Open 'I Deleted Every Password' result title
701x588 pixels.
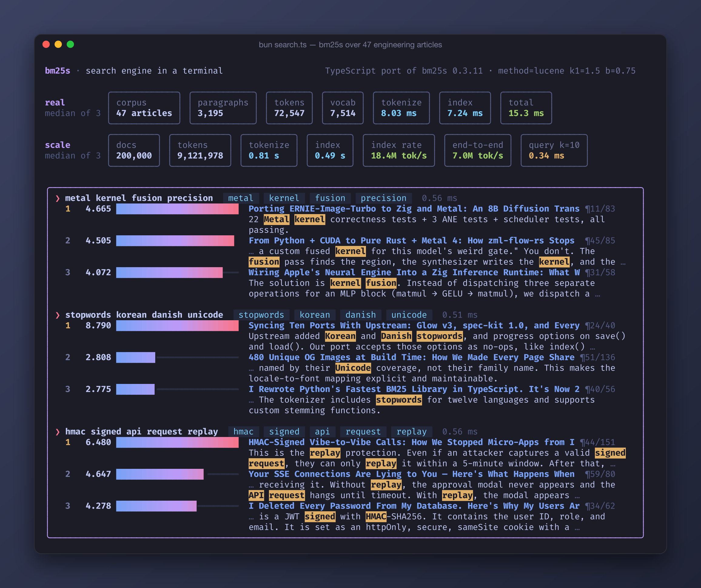(x=414, y=506)
